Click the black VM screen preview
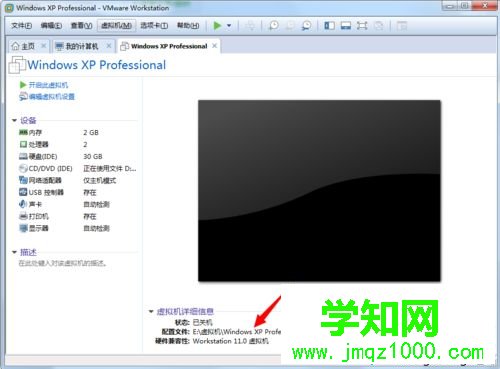 point(319,191)
